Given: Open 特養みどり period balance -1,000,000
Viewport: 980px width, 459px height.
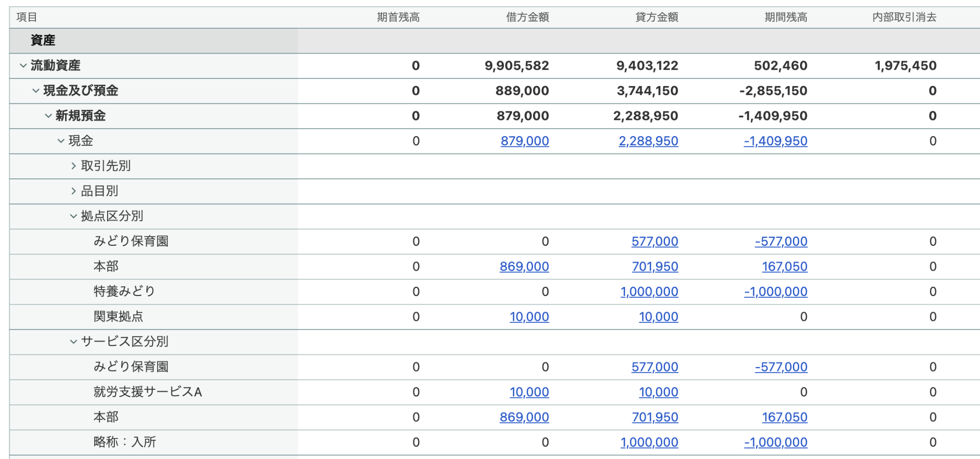Looking at the screenshot, I should coord(776,292).
